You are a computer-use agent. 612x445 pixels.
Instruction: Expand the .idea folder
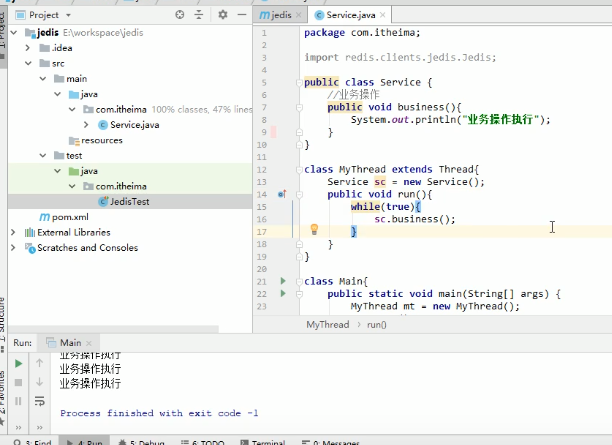click(28, 48)
